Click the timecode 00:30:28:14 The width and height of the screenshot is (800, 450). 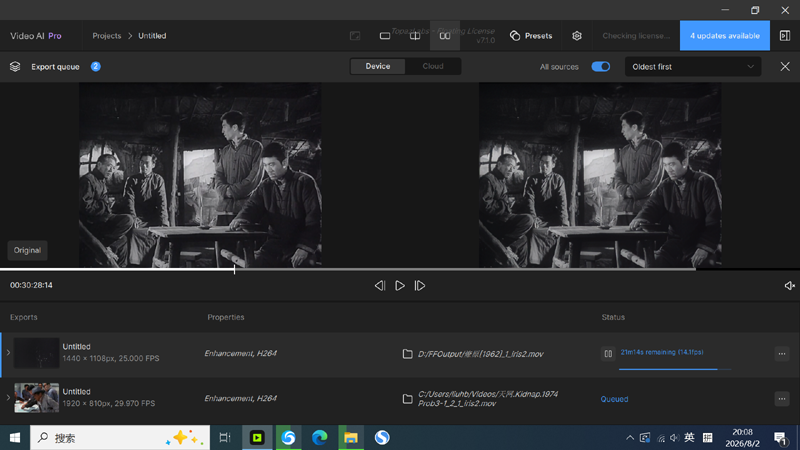(x=31, y=285)
